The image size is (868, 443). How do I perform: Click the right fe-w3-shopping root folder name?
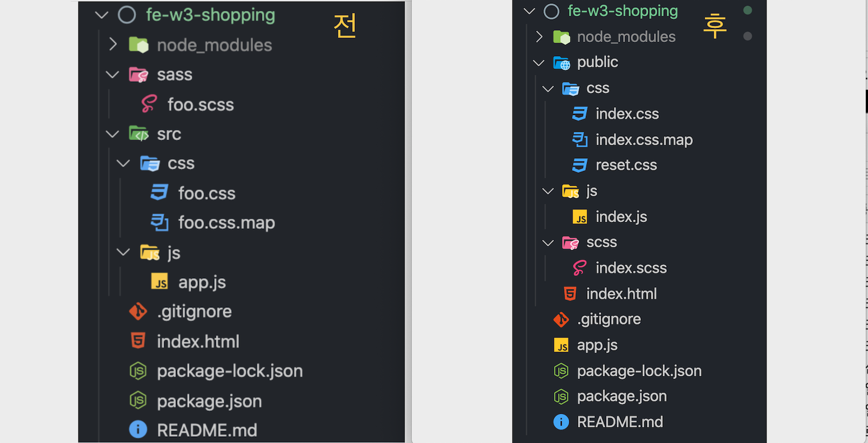click(x=622, y=11)
